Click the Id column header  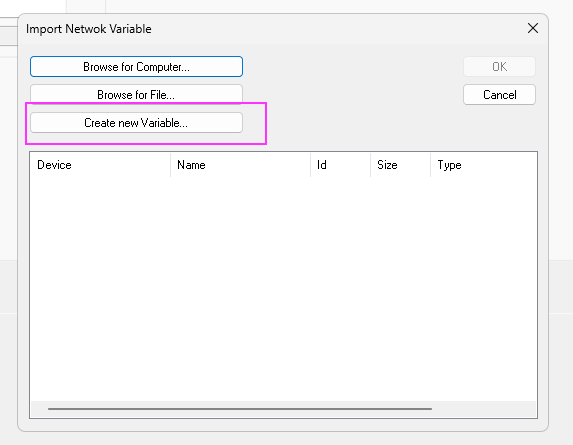point(341,165)
